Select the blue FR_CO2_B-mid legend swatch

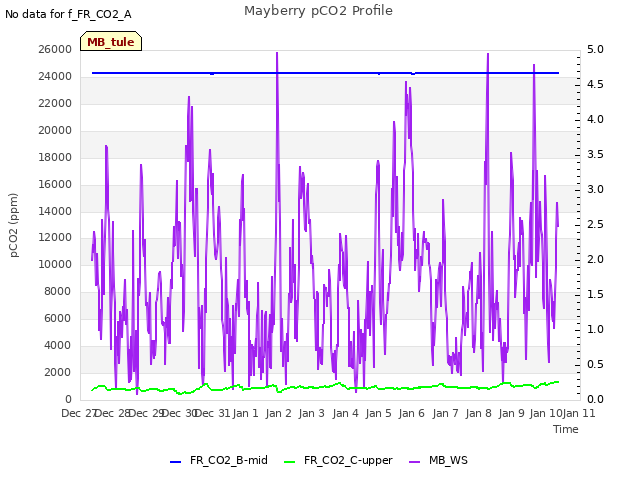pos(175,462)
